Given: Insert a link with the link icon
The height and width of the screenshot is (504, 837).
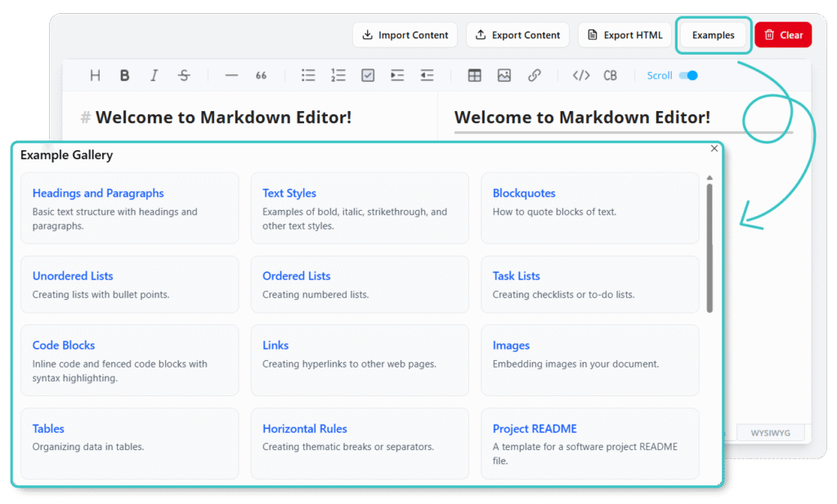Looking at the screenshot, I should (535, 76).
